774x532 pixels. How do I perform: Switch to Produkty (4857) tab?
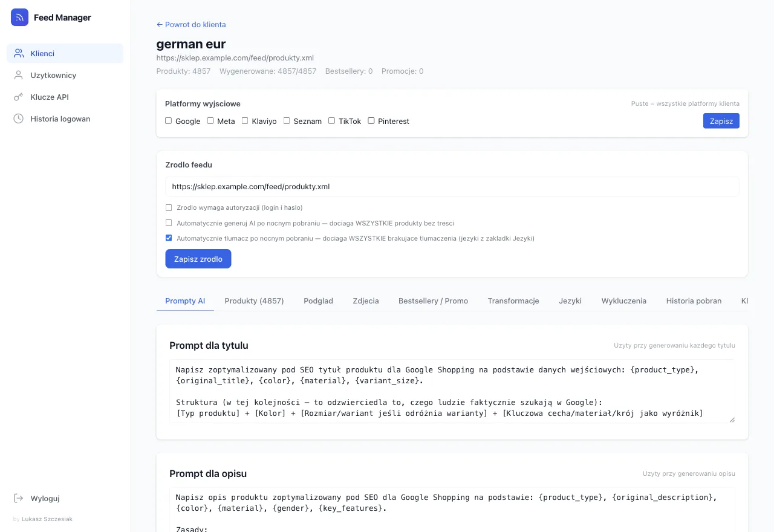(x=254, y=300)
